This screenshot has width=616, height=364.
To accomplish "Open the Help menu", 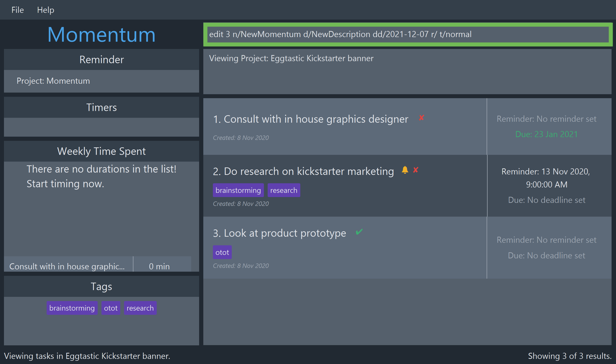I will coord(45,10).
